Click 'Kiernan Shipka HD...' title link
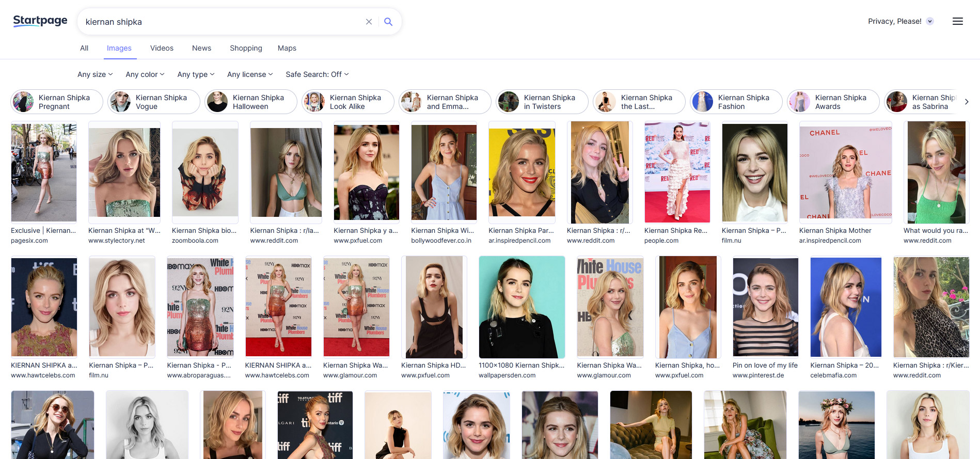Screen dimensions: 980x459 (x=433, y=365)
